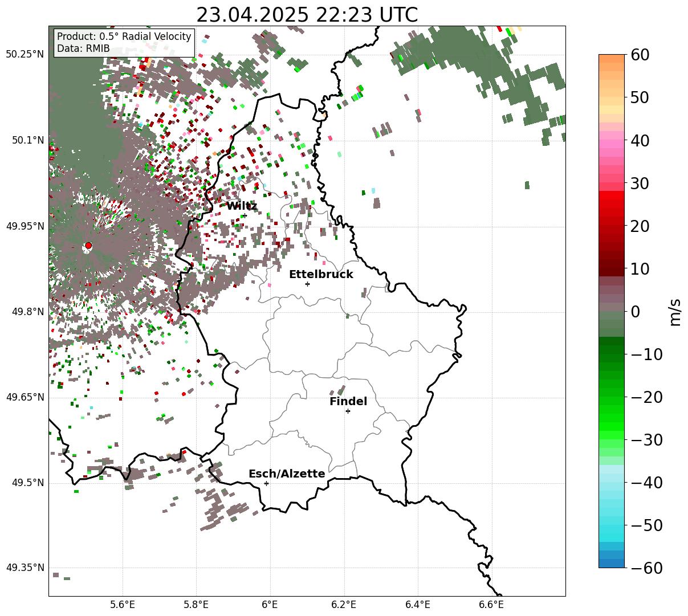Click the colorbar 10 tick label

click(639, 268)
